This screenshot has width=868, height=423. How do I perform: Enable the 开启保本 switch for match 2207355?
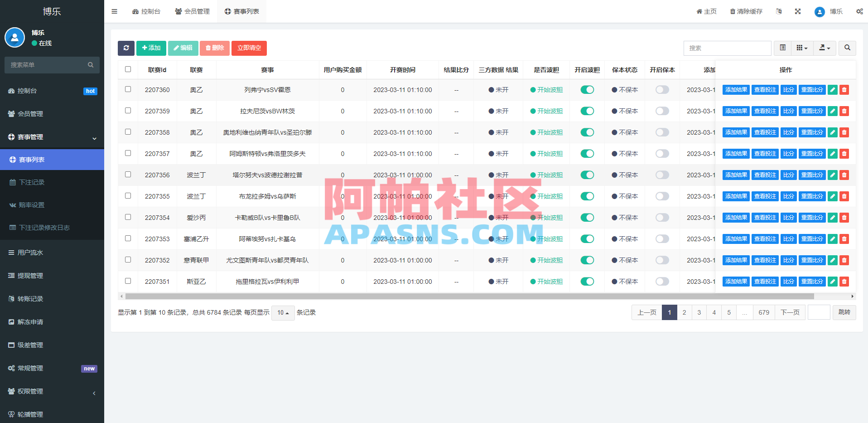click(x=662, y=196)
